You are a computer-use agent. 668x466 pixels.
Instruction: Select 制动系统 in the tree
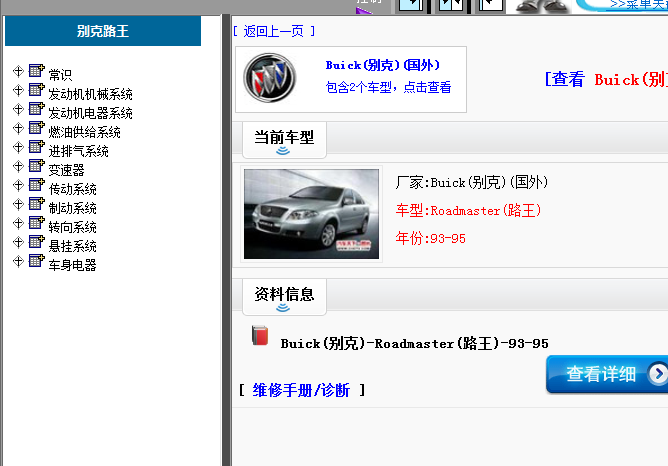click(x=72, y=208)
